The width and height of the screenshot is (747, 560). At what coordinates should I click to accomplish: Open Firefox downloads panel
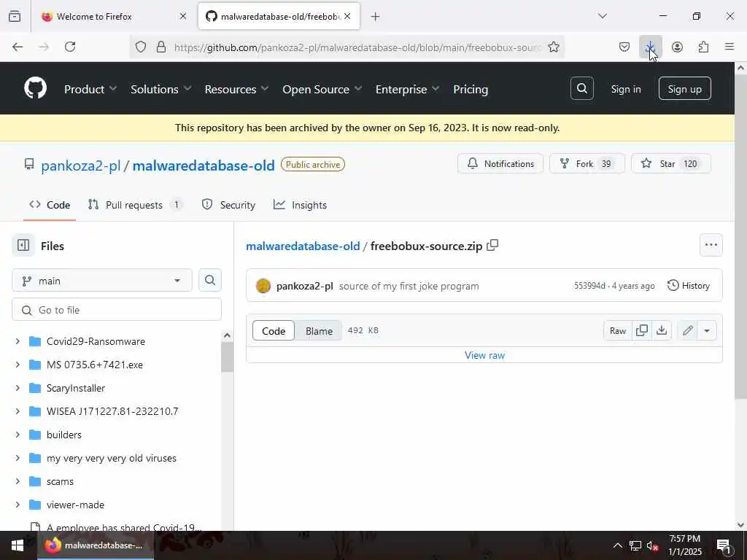tap(650, 47)
